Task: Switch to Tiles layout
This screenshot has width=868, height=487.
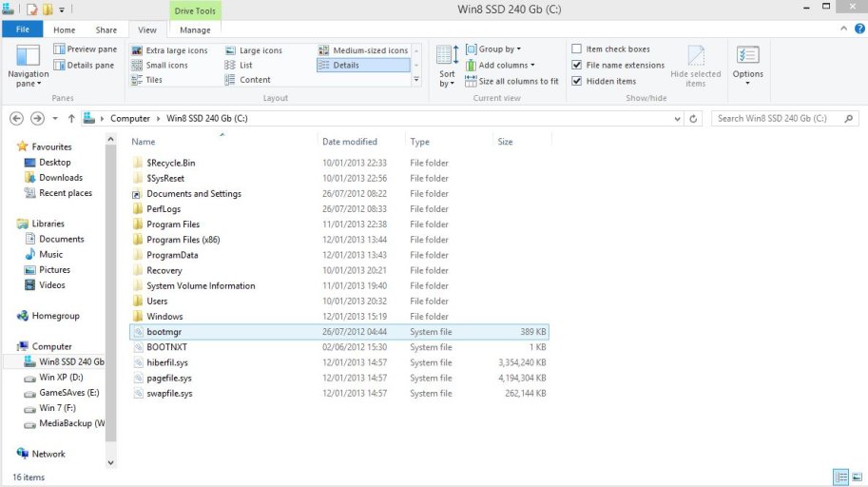Action: pos(146,80)
